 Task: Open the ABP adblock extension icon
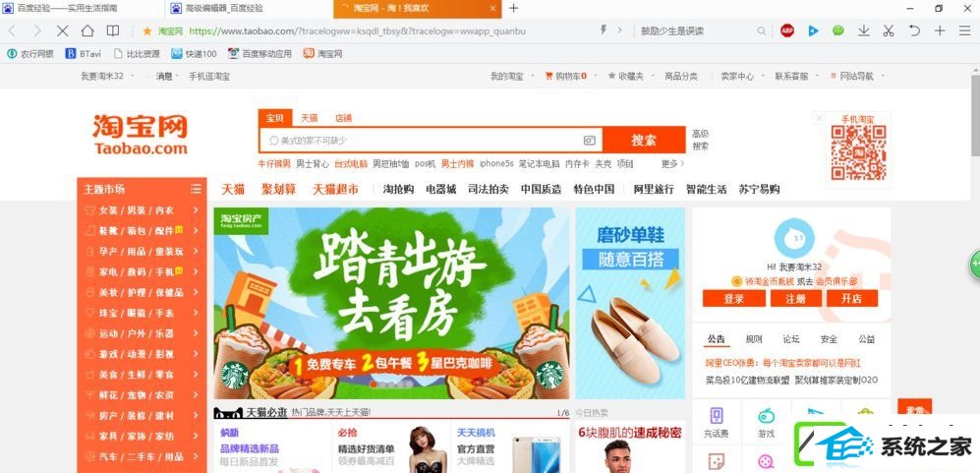(787, 30)
